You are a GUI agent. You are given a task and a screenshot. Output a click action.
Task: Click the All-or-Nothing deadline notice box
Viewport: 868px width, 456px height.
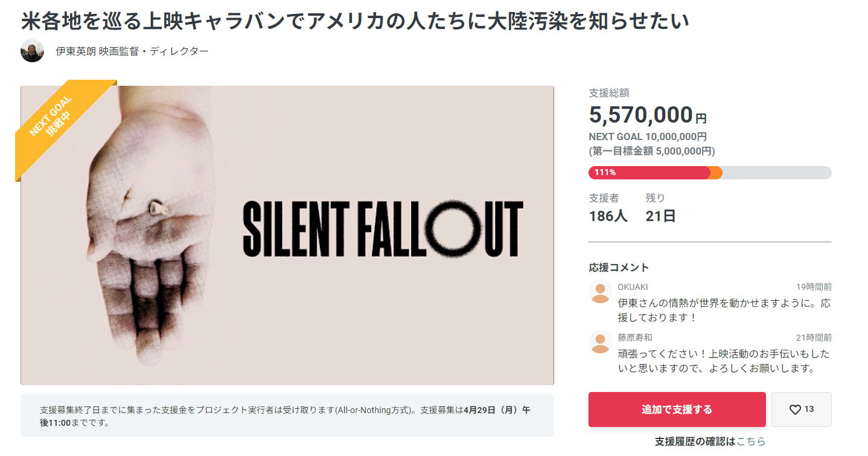pyautogui.click(x=287, y=416)
